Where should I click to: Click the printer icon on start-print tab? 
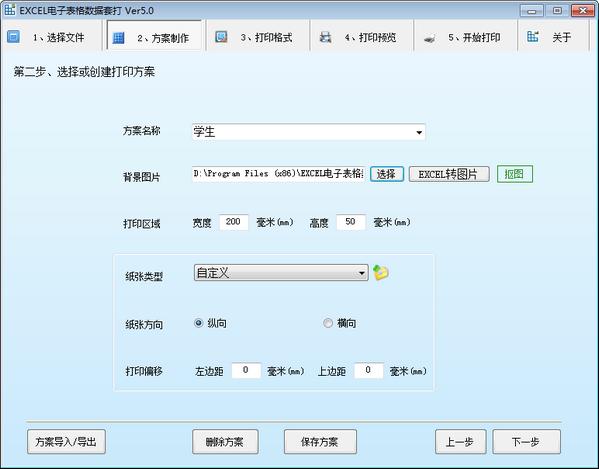pos(429,38)
